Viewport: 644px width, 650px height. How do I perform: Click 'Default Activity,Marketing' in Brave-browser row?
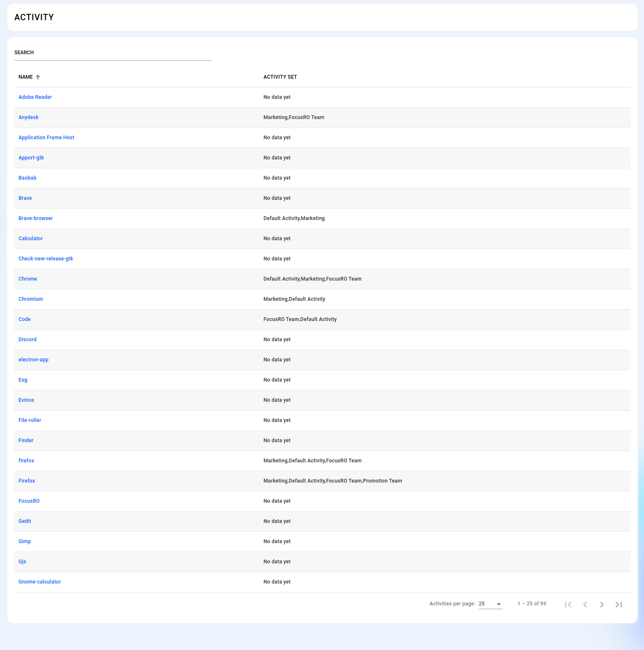(294, 218)
